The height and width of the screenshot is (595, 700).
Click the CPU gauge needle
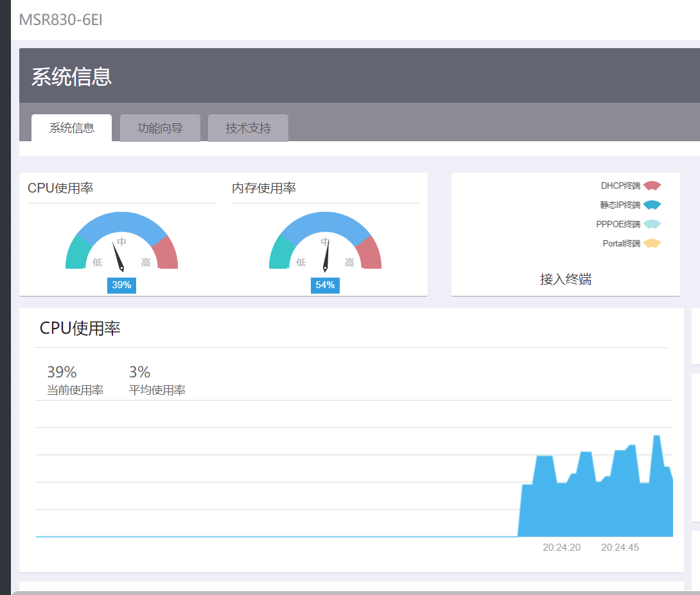coord(118,255)
